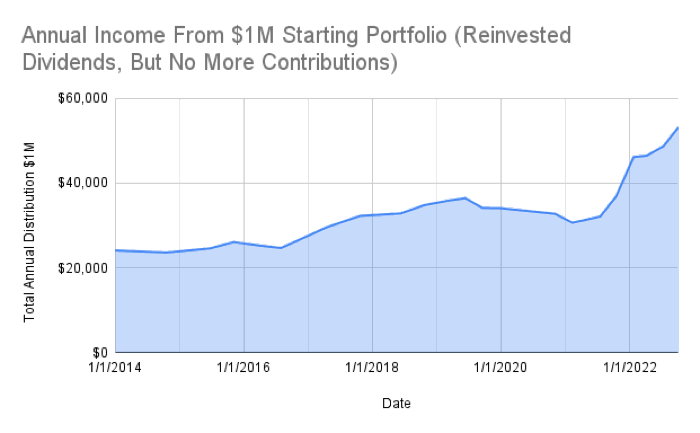Image resolution: width=700 pixels, height=433 pixels.
Task: Click the line's highest point at far right
Action: click(x=678, y=127)
